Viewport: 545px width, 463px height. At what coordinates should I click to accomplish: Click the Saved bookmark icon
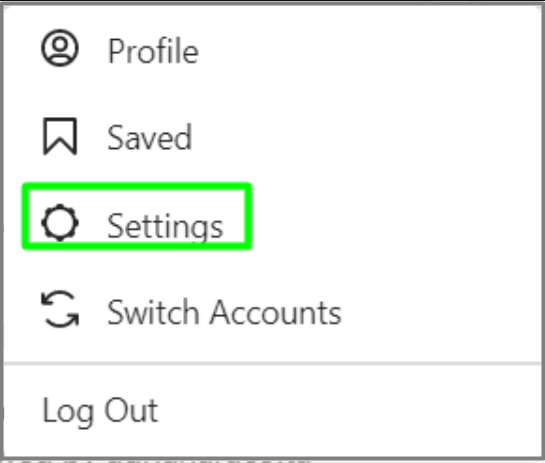[x=60, y=136]
